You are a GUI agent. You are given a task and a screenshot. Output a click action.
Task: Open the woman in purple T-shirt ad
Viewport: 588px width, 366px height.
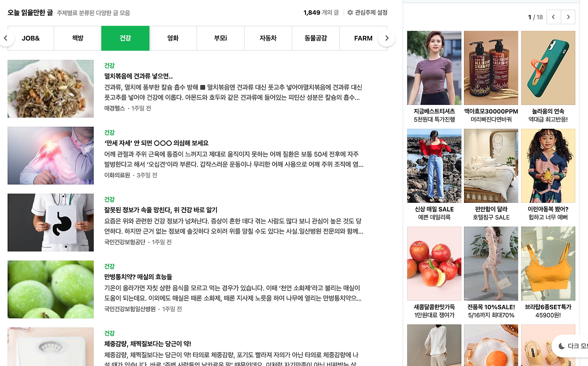434,68
